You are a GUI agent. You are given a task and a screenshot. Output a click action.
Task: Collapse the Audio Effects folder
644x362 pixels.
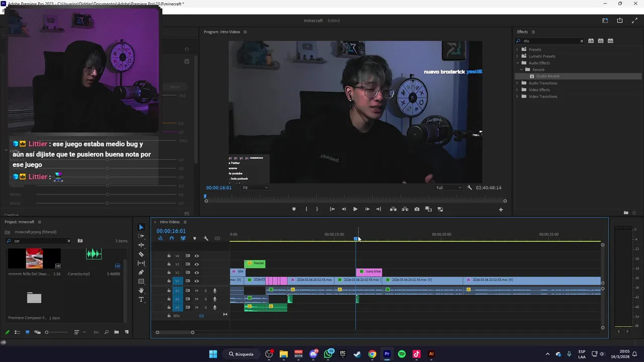(x=517, y=63)
